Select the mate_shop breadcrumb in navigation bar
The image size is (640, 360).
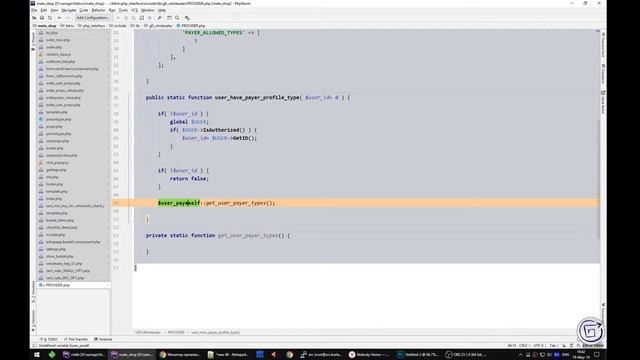pos(45,26)
